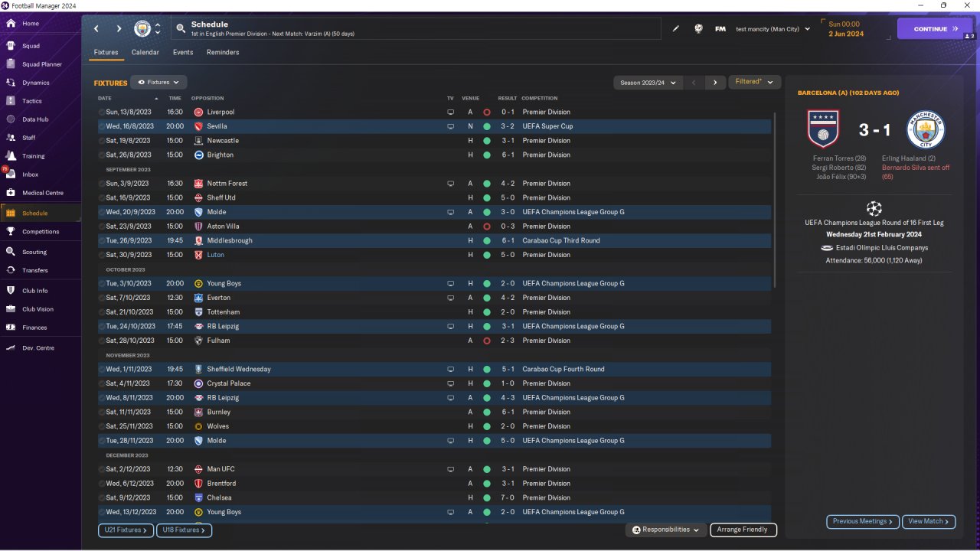Click the Manchester City club badge in header
Viewport: 980px width, 551px height.
coord(142,29)
